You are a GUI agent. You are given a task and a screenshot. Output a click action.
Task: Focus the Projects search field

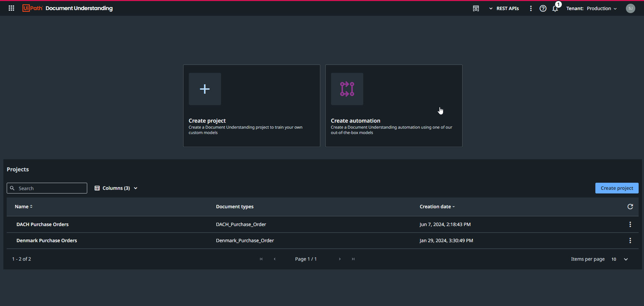[47, 188]
